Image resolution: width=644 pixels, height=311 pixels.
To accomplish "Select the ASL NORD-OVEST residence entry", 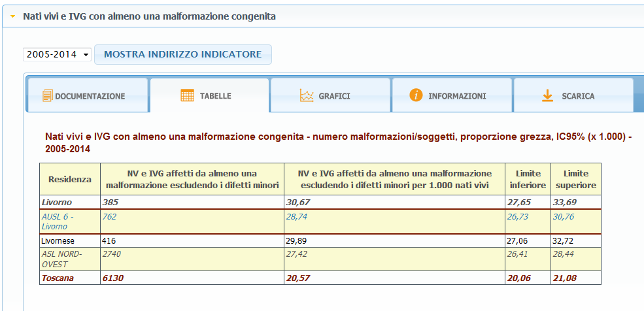I will (x=61, y=259).
